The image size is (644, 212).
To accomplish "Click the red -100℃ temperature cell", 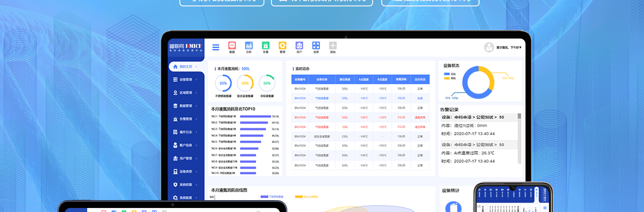I will (364, 117).
